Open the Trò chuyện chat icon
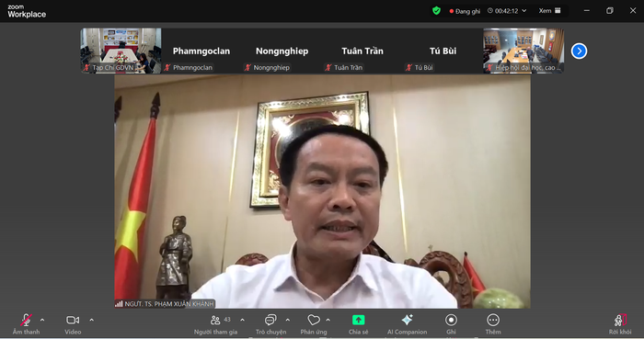 270,320
